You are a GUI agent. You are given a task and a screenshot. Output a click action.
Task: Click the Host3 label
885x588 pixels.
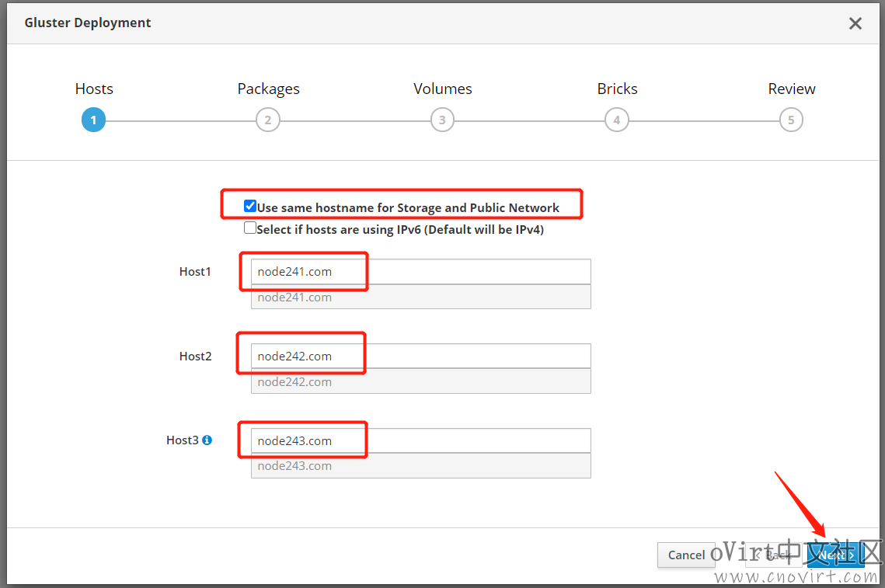(x=183, y=440)
